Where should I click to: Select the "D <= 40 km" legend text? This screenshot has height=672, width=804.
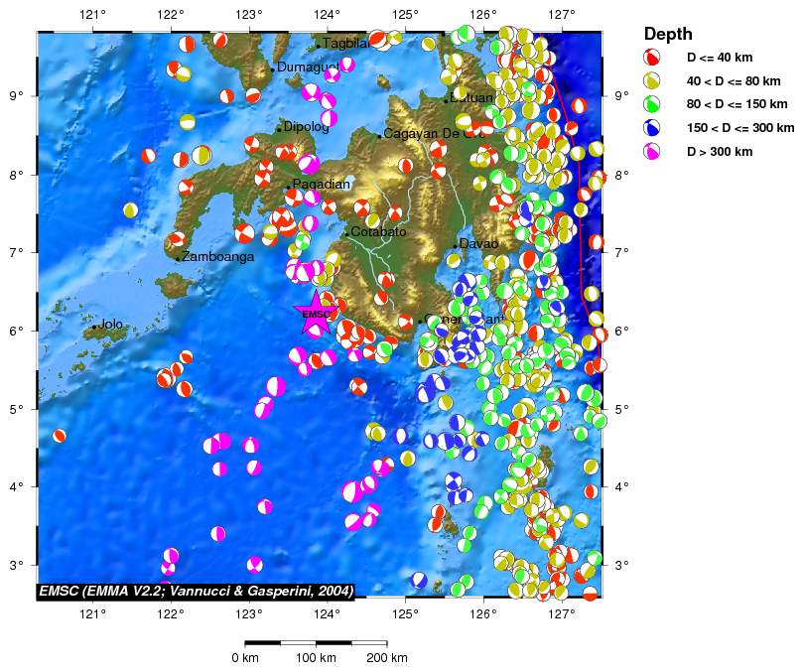coord(720,58)
